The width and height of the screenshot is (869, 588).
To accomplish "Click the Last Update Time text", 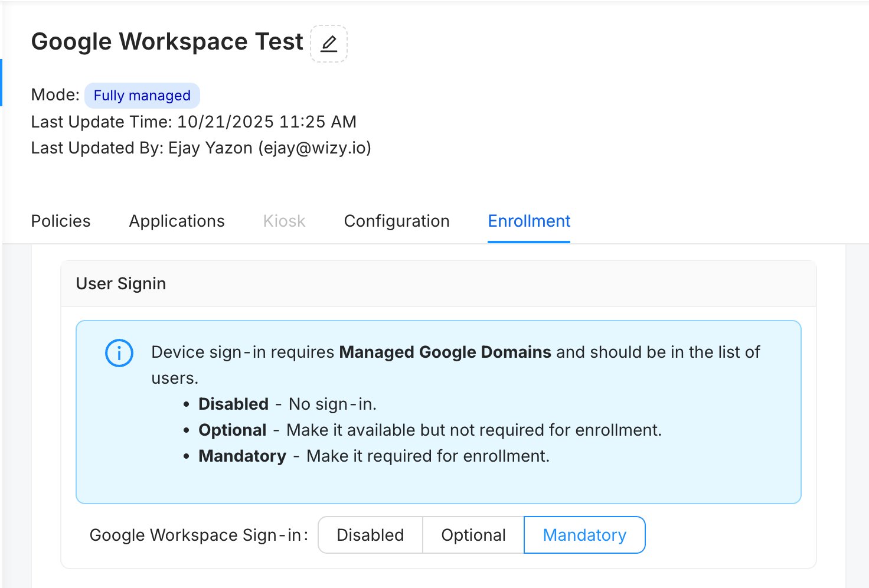I will (194, 122).
